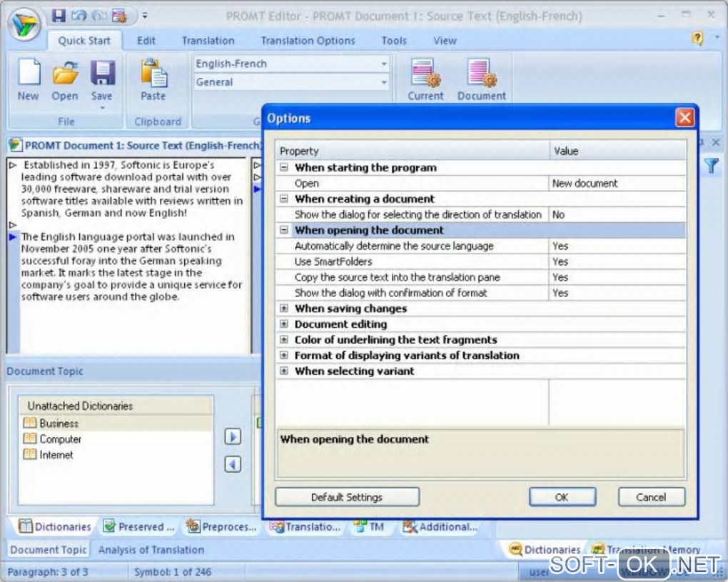Select 'Copy the source text into translation pane'
Screen dimensions: 728x582
(x=481, y=277)
